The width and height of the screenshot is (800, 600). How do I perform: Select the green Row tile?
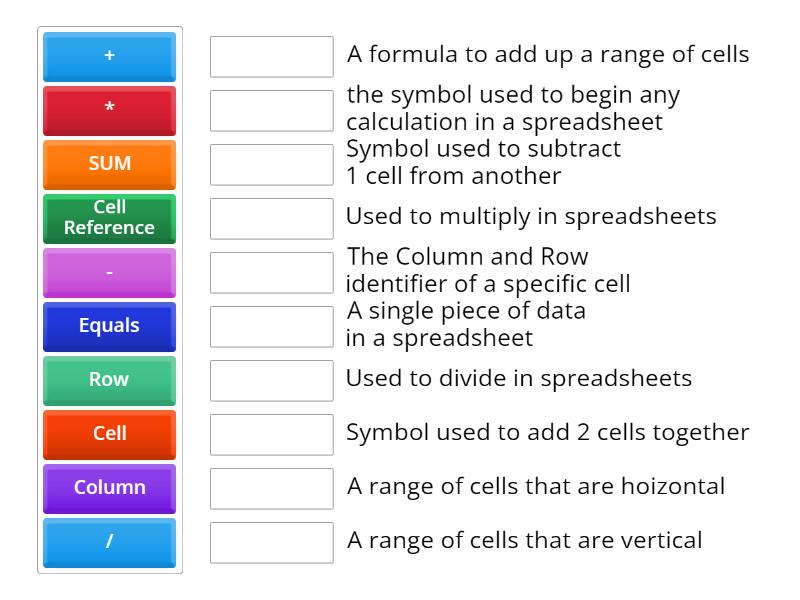[109, 380]
